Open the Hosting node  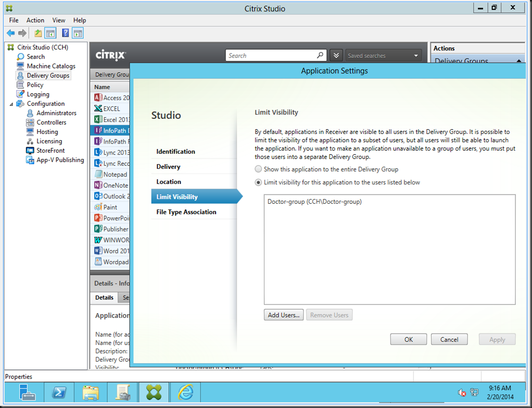47,132
